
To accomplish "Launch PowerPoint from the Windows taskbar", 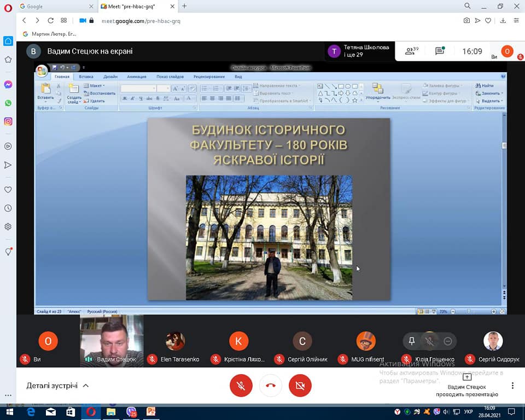I will [151, 411].
